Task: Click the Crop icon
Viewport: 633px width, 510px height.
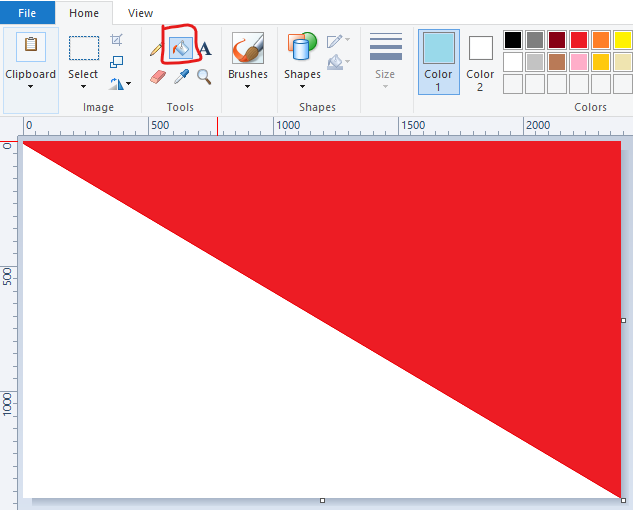Action: coord(116,40)
